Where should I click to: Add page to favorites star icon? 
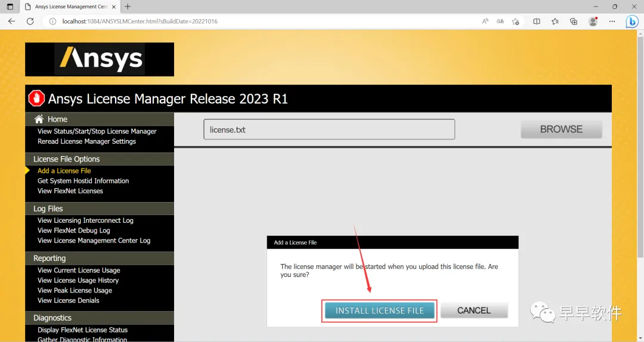point(515,21)
